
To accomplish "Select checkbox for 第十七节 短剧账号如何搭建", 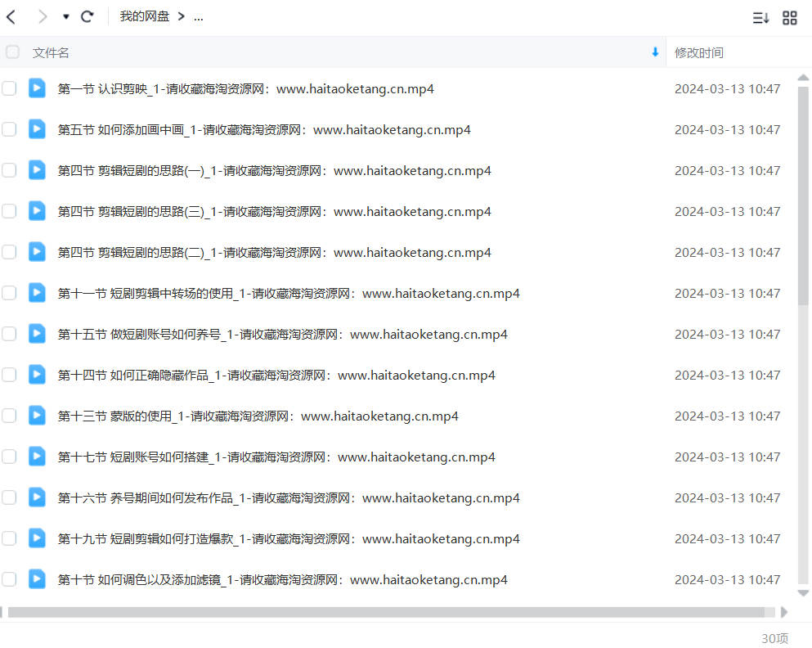I will point(9,457).
